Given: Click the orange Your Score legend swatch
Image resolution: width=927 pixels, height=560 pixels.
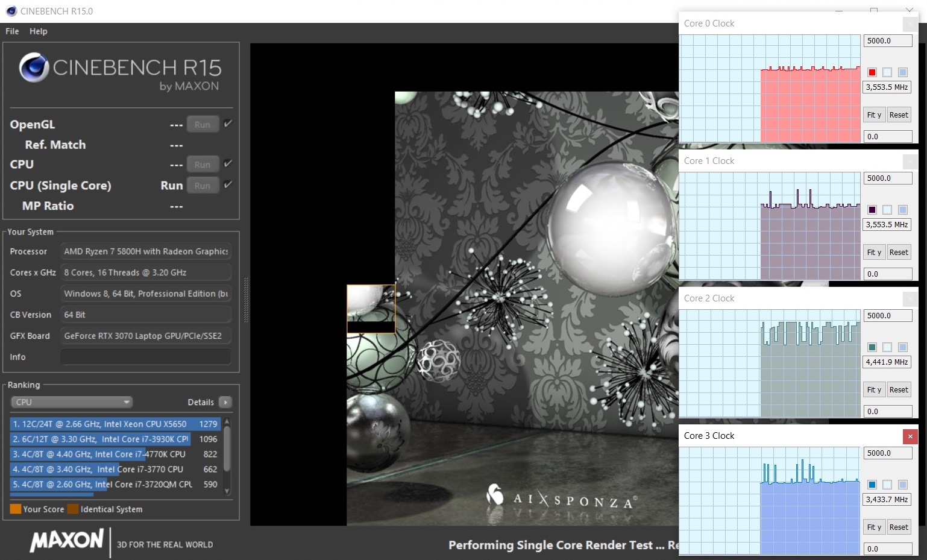Looking at the screenshot, I should pos(16,509).
